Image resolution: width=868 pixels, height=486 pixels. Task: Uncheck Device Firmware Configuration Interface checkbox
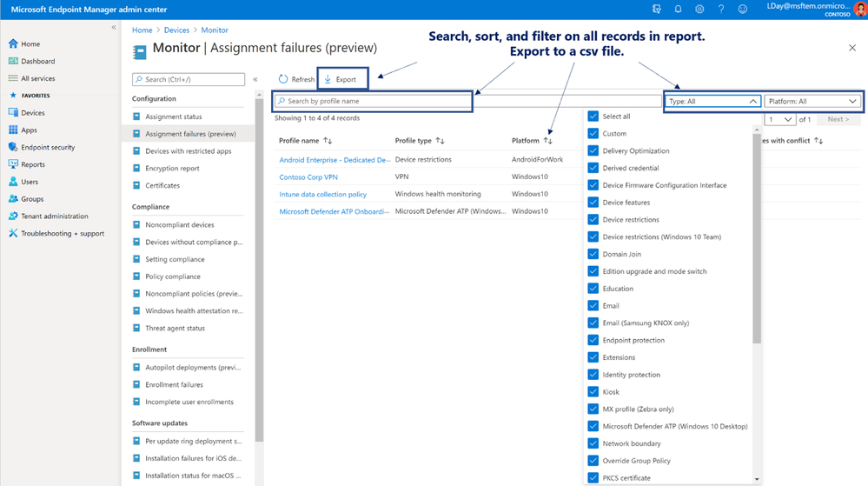[x=593, y=185]
